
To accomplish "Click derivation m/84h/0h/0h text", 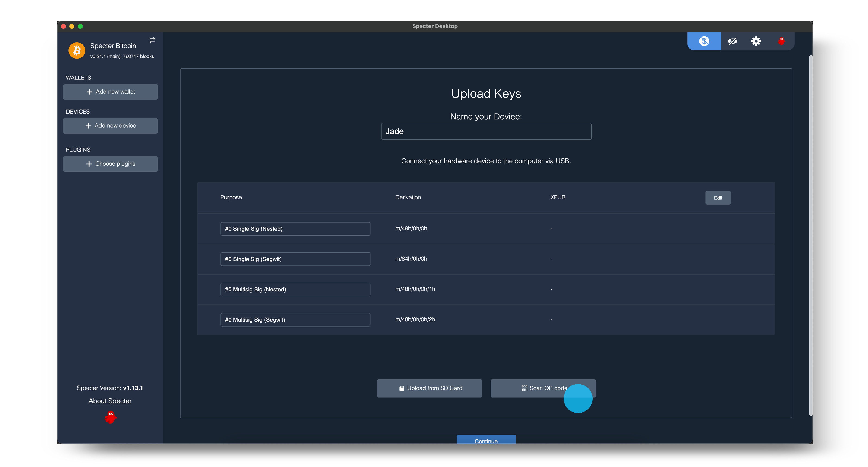I will tap(411, 259).
